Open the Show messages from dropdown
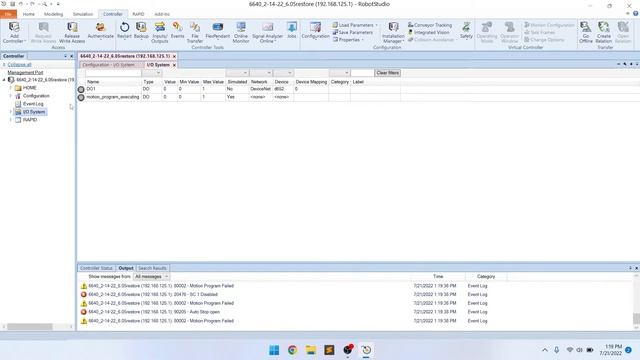Image resolution: width=640 pixels, height=360 pixels. click(x=151, y=277)
